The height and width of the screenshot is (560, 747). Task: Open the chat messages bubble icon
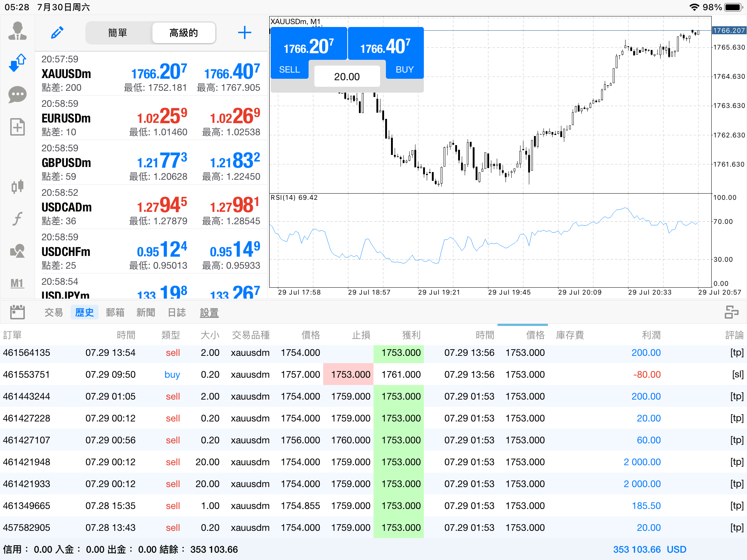click(17, 95)
